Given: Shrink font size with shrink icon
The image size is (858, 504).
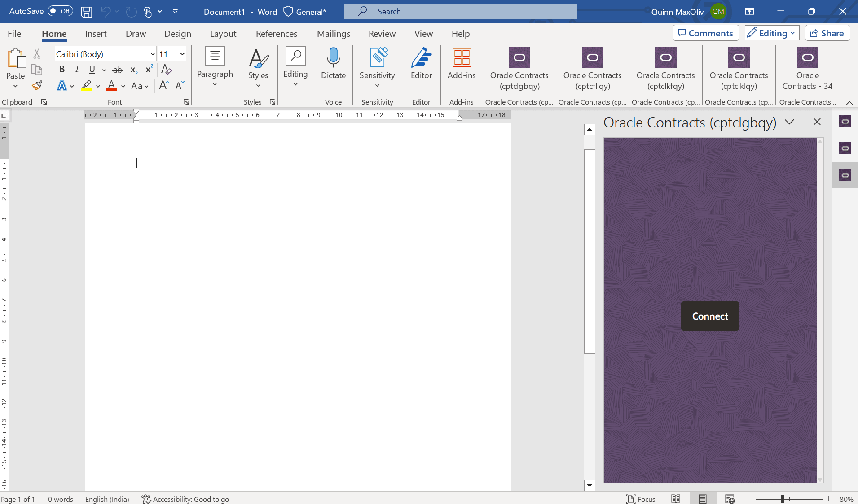Looking at the screenshot, I should point(180,85).
